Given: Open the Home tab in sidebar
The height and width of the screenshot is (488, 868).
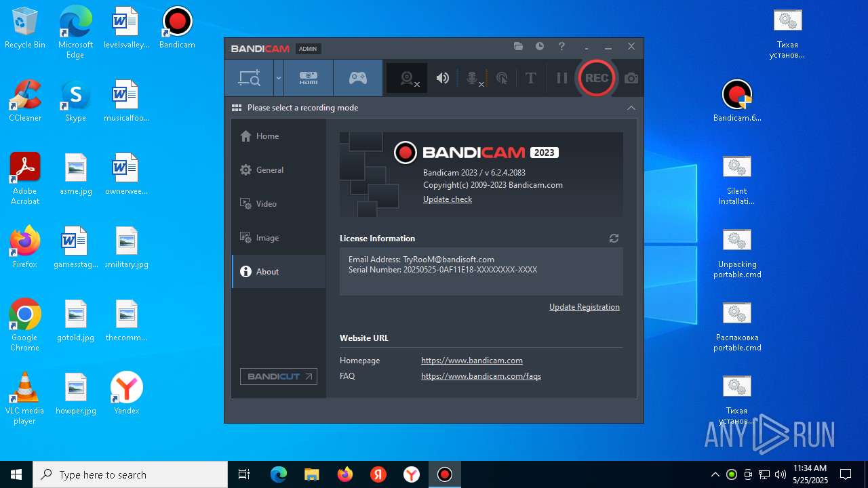Looking at the screenshot, I should click(x=279, y=136).
